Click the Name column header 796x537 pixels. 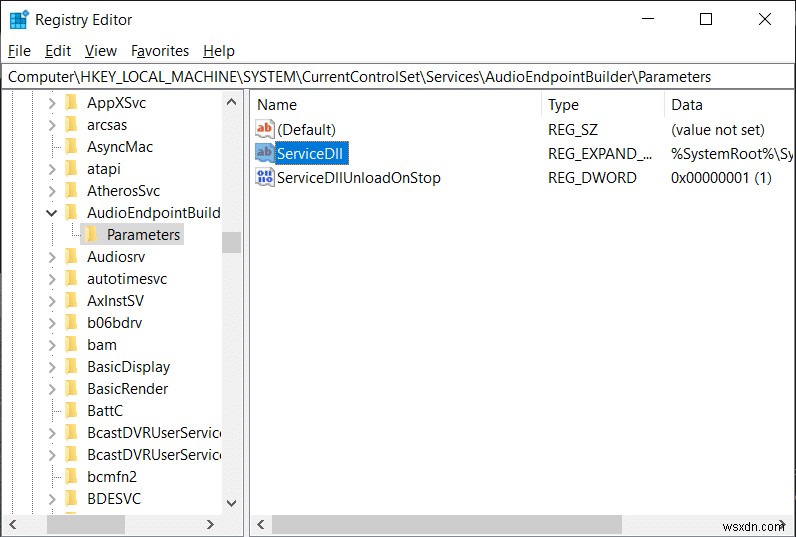point(396,105)
